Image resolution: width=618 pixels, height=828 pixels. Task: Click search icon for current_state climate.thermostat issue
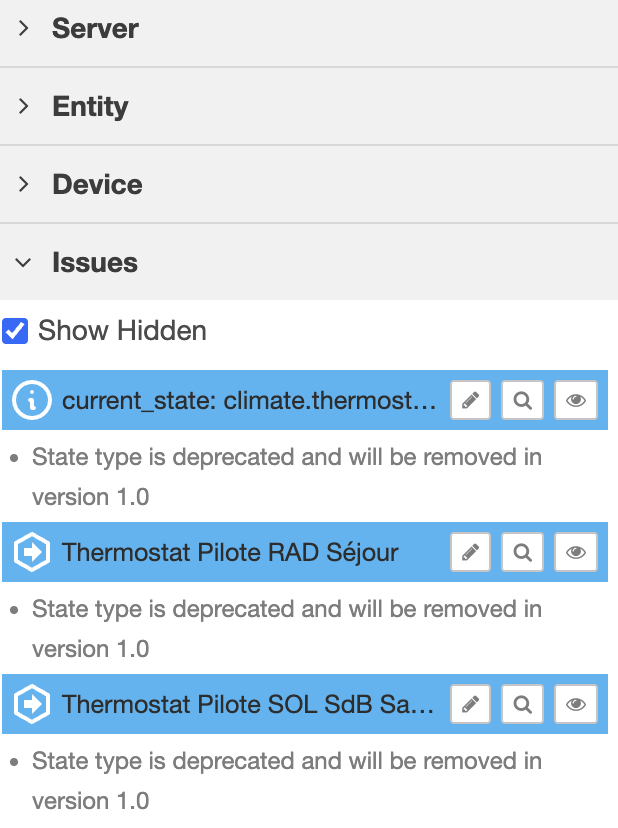click(522, 401)
